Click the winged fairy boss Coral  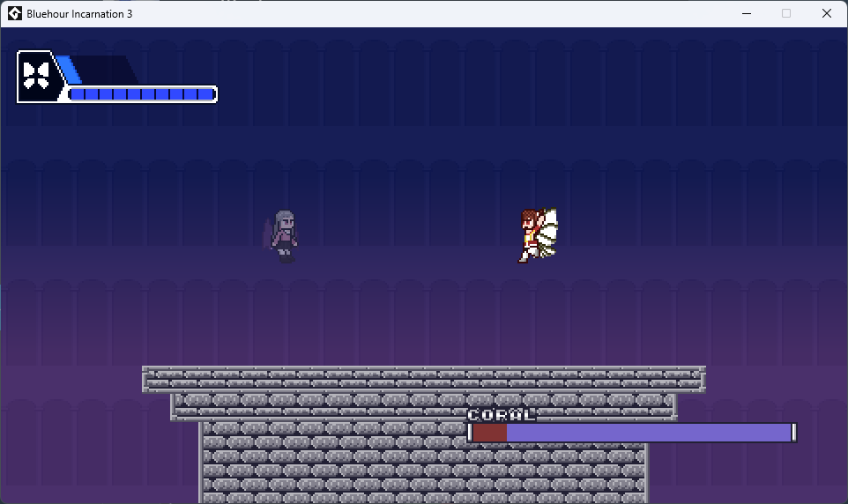[539, 236]
